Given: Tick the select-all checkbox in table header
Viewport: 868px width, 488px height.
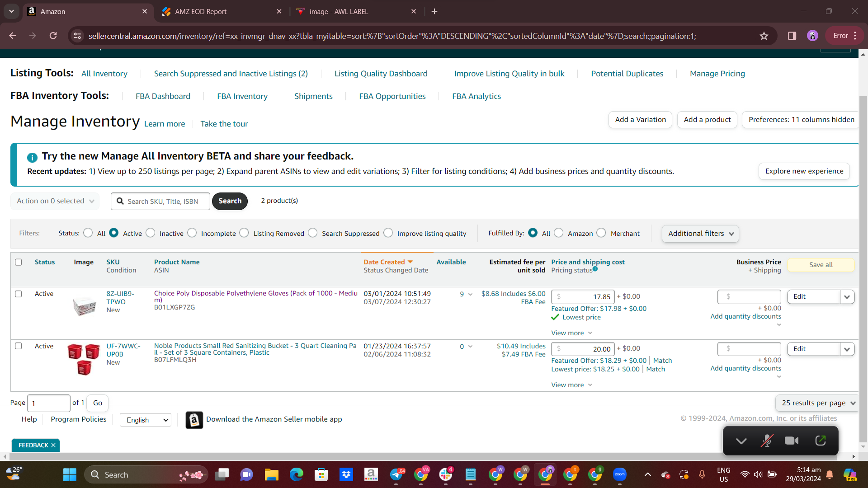Looking at the screenshot, I should pos(19,262).
